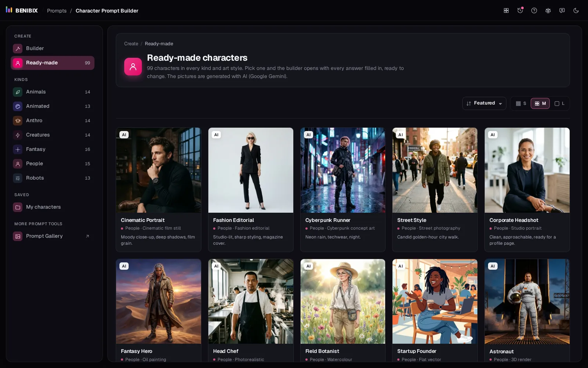Viewport: 588px width, 368px height.
Task: Open the apps grid icon in header
Action: coord(506,11)
